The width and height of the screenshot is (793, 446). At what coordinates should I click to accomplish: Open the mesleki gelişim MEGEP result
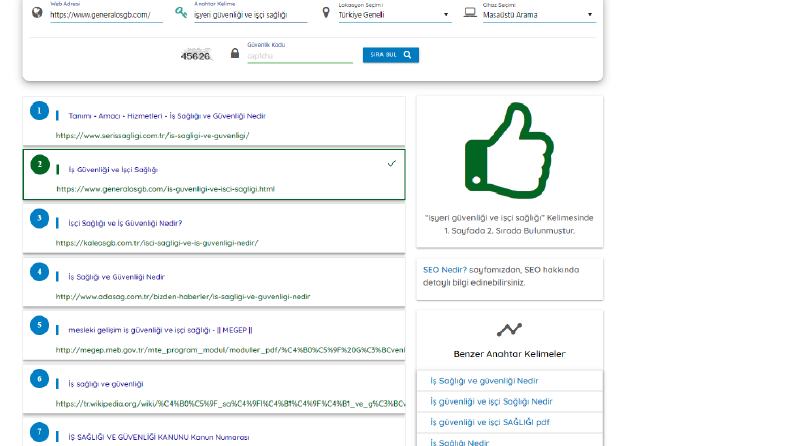[x=160, y=330]
